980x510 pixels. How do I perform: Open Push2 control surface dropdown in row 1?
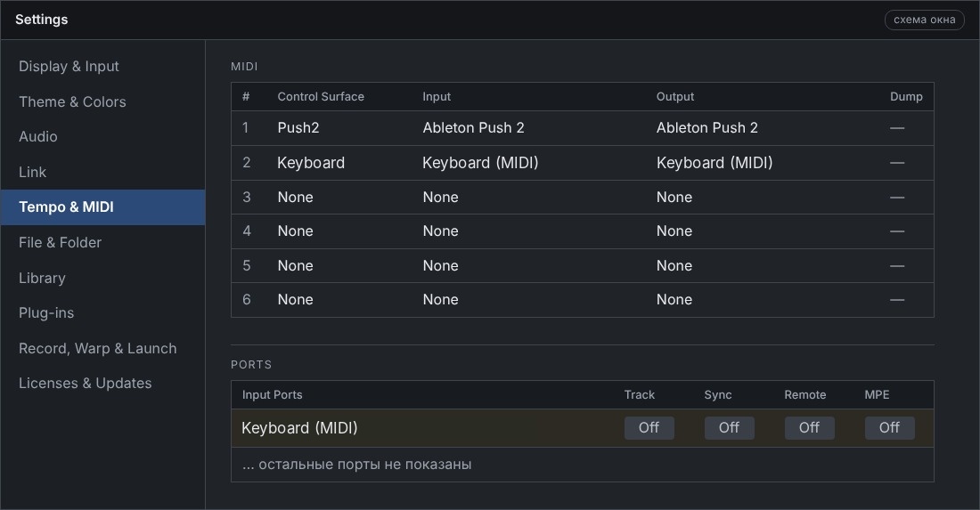298,128
